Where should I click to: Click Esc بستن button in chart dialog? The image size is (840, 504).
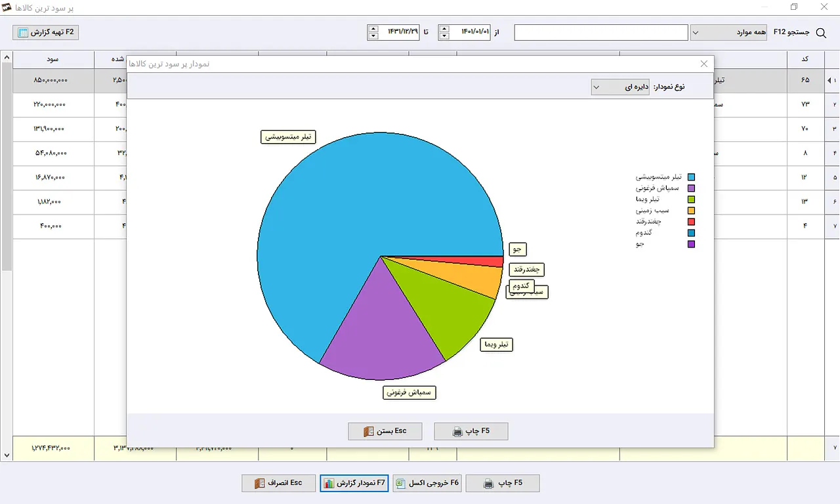point(385,431)
